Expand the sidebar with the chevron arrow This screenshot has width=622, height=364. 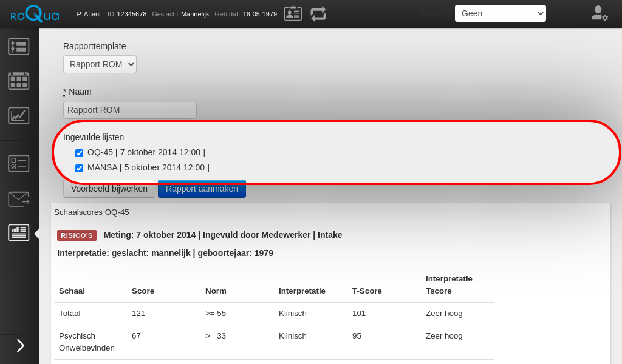(x=20, y=346)
